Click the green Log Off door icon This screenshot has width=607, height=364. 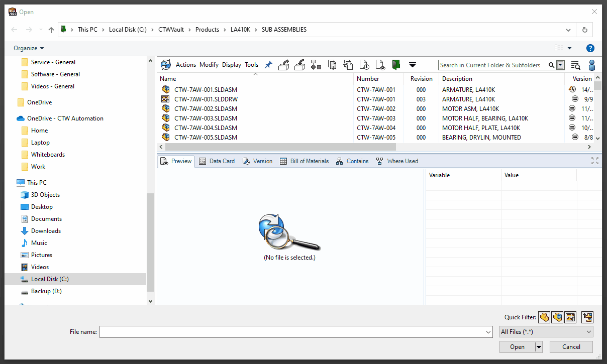coord(396,65)
